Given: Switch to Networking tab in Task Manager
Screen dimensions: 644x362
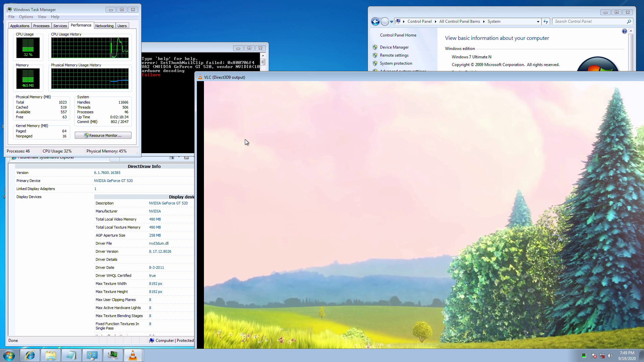Looking at the screenshot, I should 104,26.
